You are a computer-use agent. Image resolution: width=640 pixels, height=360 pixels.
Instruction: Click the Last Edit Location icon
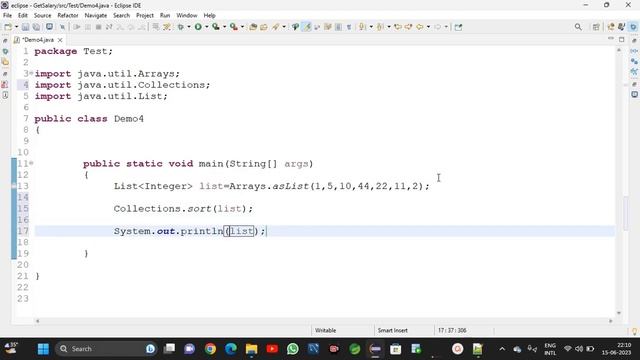point(398,27)
